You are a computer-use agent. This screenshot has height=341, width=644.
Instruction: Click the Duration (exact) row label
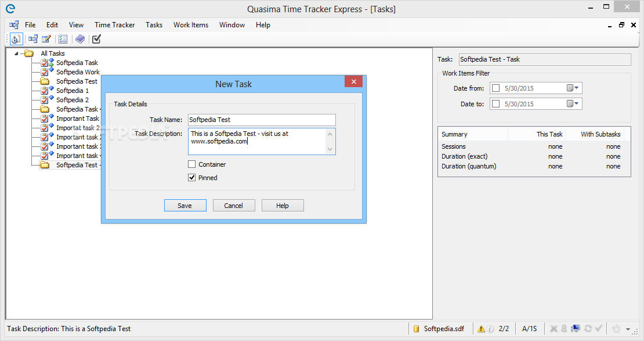click(465, 156)
